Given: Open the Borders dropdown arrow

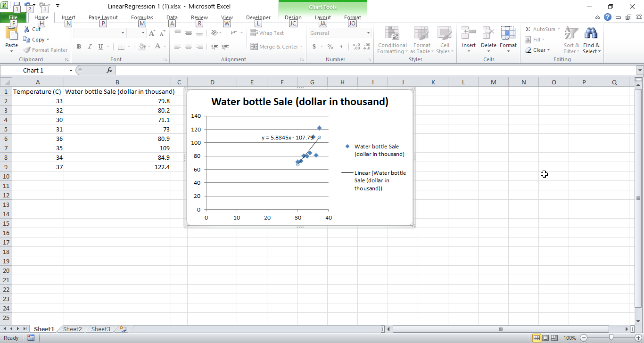Looking at the screenshot, I should point(128,47).
